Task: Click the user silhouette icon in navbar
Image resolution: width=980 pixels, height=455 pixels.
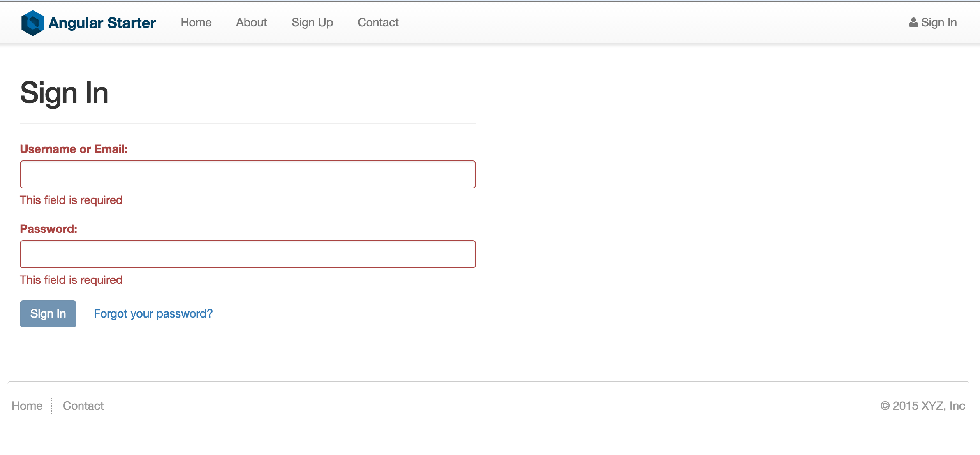Action: [913, 23]
